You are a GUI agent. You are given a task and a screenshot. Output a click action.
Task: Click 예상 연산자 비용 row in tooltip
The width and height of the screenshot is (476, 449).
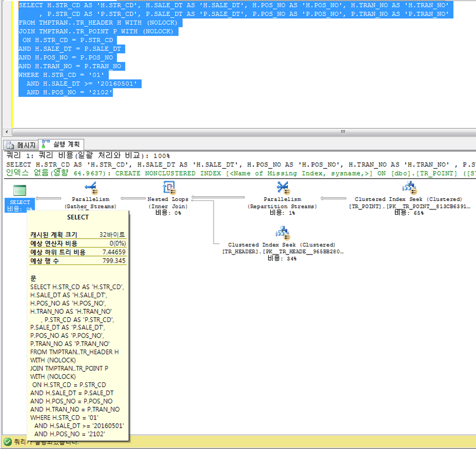[78, 243]
